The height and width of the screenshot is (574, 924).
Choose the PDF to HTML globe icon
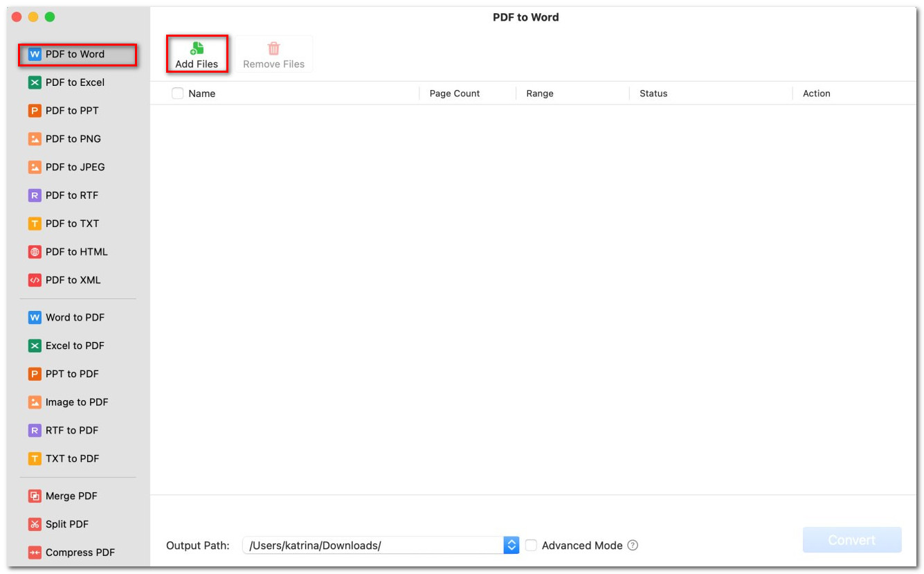click(35, 252)
